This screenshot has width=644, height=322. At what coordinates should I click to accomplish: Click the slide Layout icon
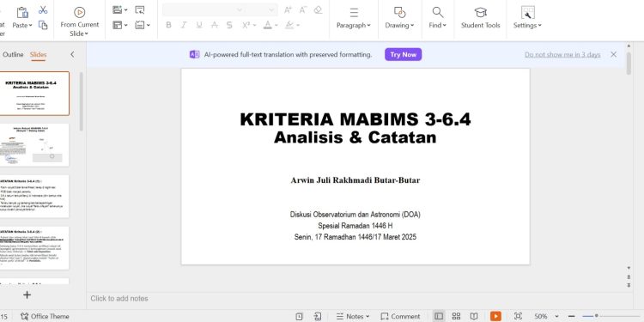click(117, 26)
